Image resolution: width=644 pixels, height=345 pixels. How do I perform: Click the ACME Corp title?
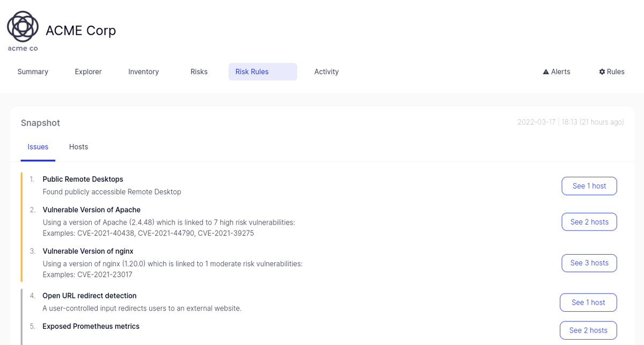coord(81,31)
